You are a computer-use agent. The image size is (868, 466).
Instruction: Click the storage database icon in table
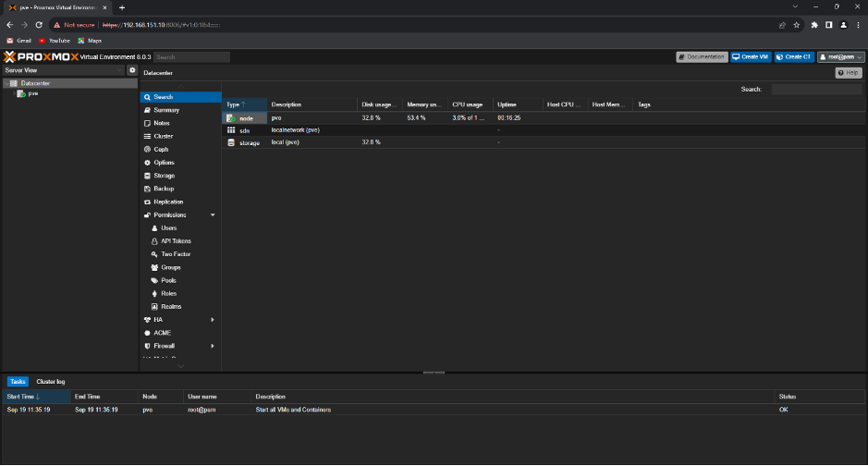[x=231, y=142]
